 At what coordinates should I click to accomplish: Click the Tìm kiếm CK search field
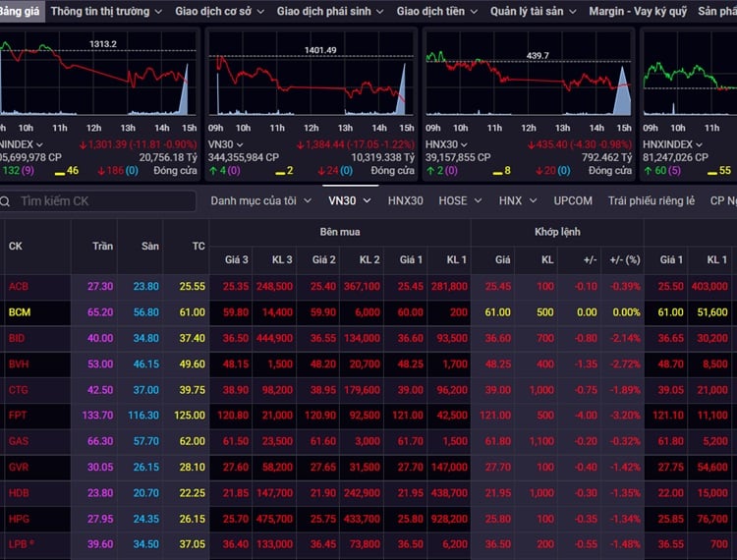point(97,201)
